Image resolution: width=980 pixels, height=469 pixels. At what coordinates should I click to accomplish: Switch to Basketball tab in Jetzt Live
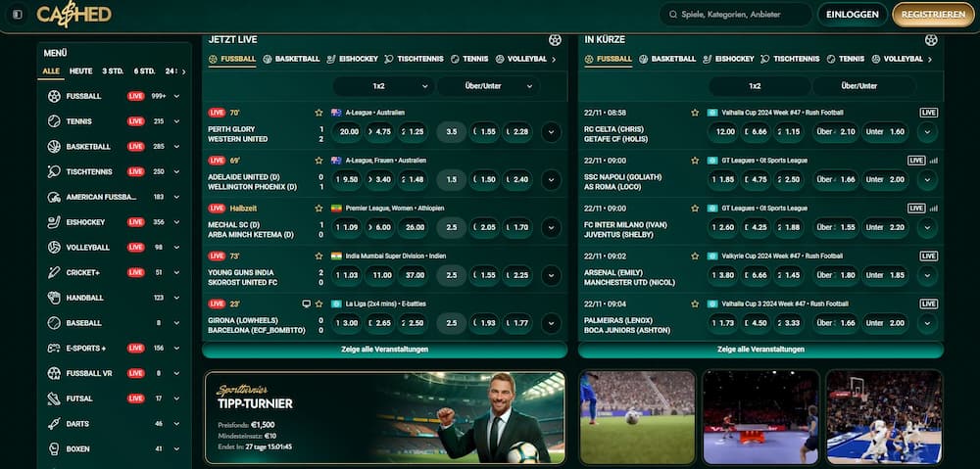[x=291, y=59]
